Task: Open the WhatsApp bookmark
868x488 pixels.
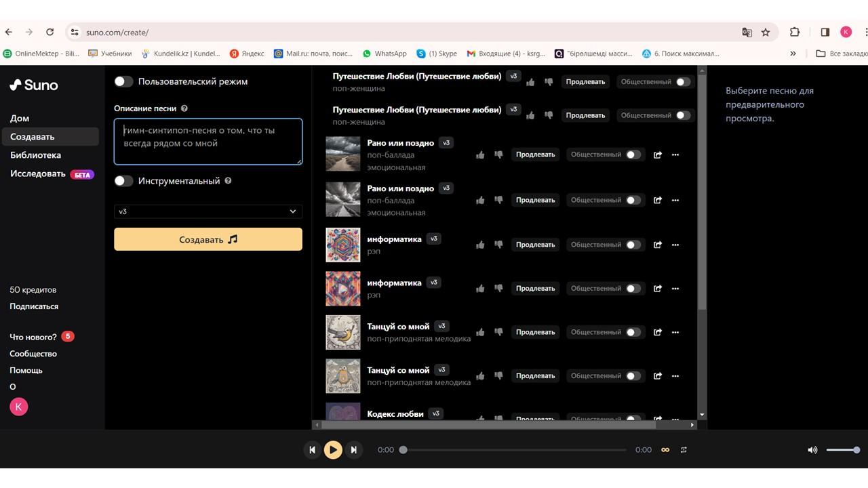Action: click(384, 53)
